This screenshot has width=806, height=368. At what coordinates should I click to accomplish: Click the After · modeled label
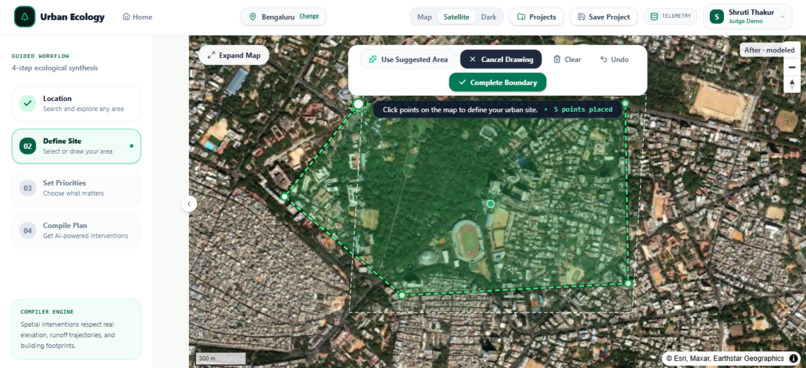click(770, 50)
